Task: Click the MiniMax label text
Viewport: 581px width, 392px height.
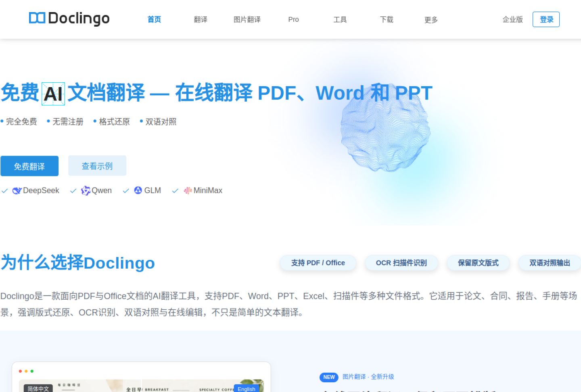Action: click(x=208, y=190)
